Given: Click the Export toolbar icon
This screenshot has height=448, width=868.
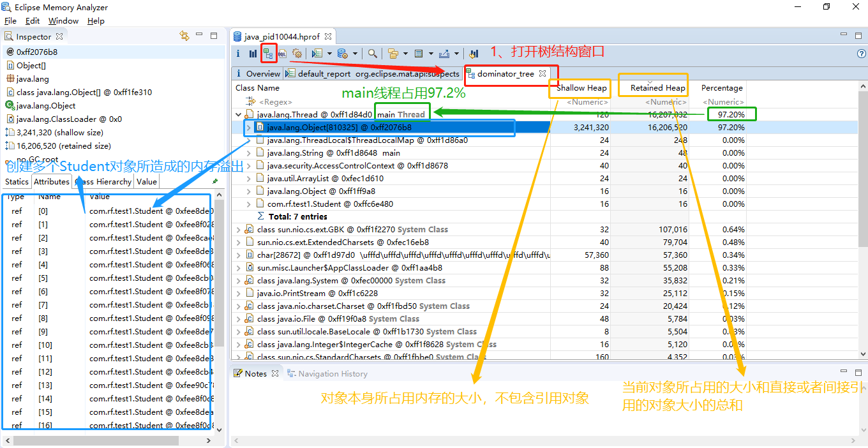Looking at the screenshot, I should [444, 54].
